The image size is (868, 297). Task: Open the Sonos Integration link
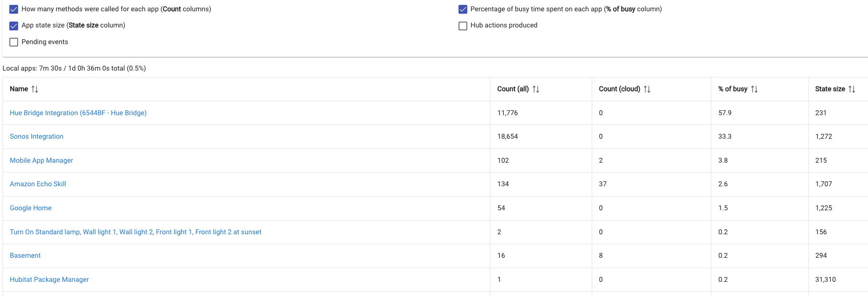[x=37, y=137]
